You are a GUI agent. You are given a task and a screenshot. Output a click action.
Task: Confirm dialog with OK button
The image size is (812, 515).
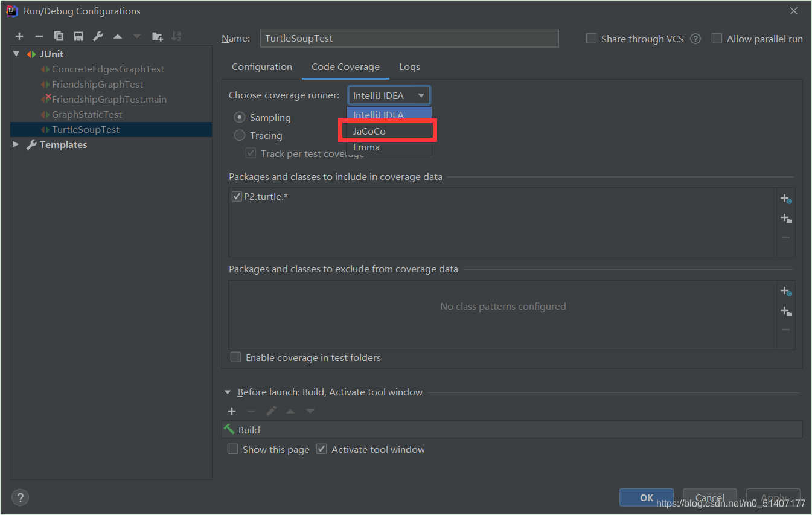click(x=647, y=497)
